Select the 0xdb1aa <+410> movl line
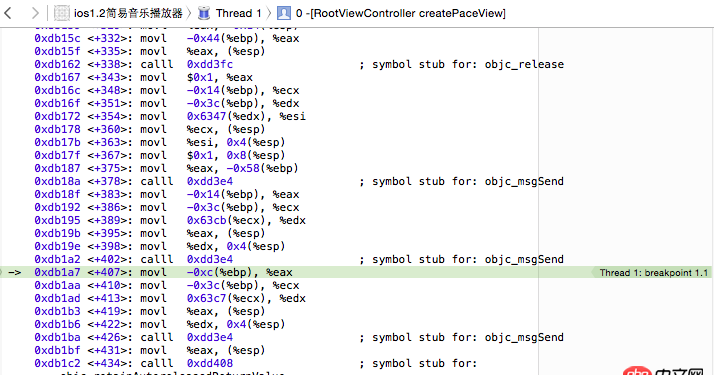714x375 pixels. (167, 285)
